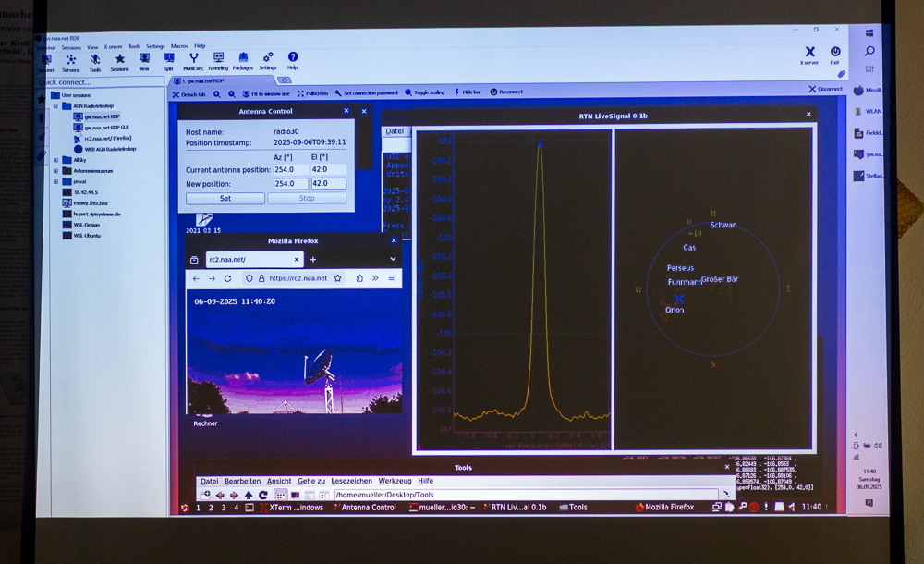924x564 pixels.
Task: Click the Tunneling toolbar icon
Action: point(218,60)
